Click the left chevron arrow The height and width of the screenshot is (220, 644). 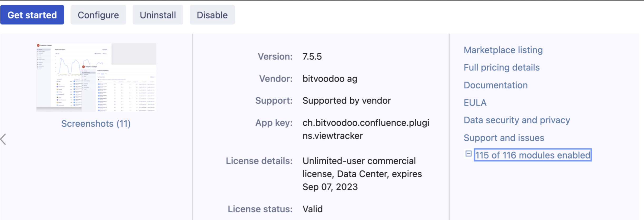[3, 139]
